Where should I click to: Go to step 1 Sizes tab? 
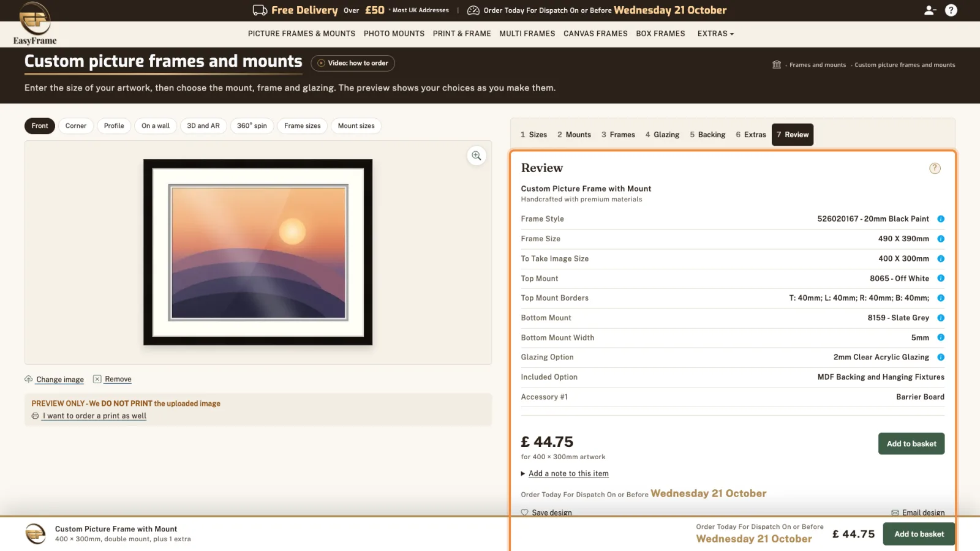pyautogui.click(x=533, y=135)
